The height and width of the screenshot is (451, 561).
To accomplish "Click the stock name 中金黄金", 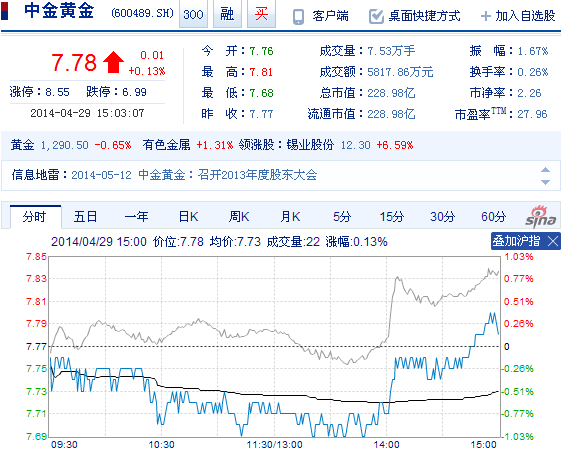I will [59, 11].
